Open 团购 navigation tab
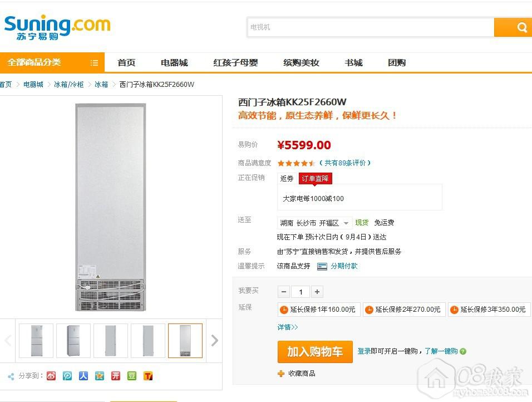Screen dimensions: 532x402 (397, 63)
